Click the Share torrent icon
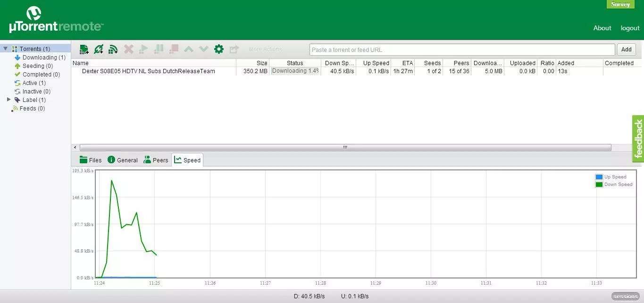The height and width of the screenshot is (303, 644). click(234, 49)
